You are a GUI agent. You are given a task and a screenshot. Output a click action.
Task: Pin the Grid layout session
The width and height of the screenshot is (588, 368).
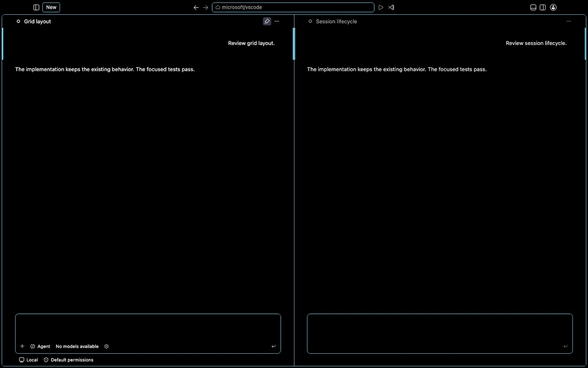pyautogui.click(x=267, y=21)
